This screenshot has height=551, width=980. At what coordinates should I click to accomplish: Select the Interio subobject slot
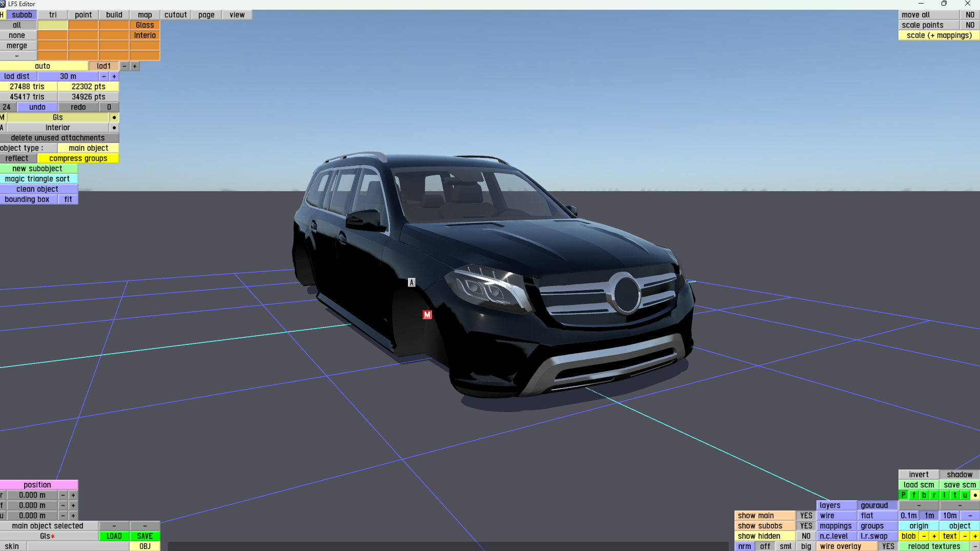pyautogui.click(x=145, y=35)
